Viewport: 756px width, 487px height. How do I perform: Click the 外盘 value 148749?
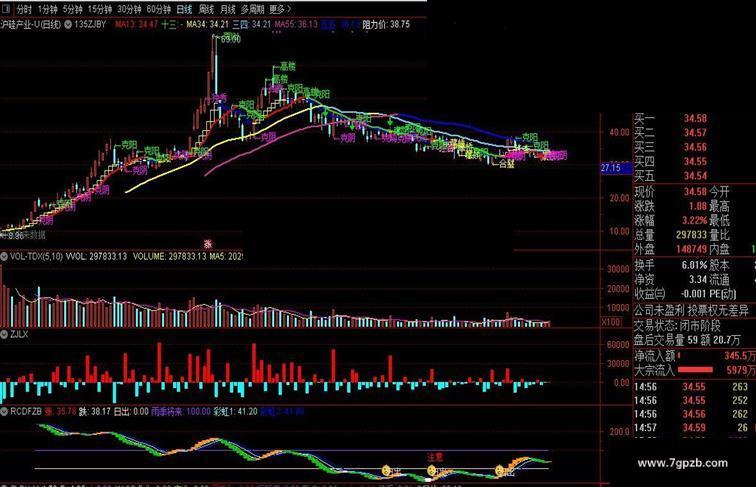tap(691, 249)
